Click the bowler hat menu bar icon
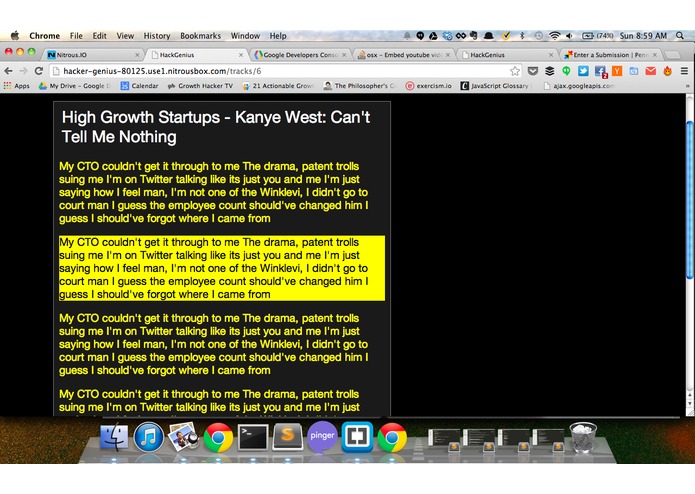Image resolution: width=695 pixels, height=494 pixels. (x=488, y=35)
